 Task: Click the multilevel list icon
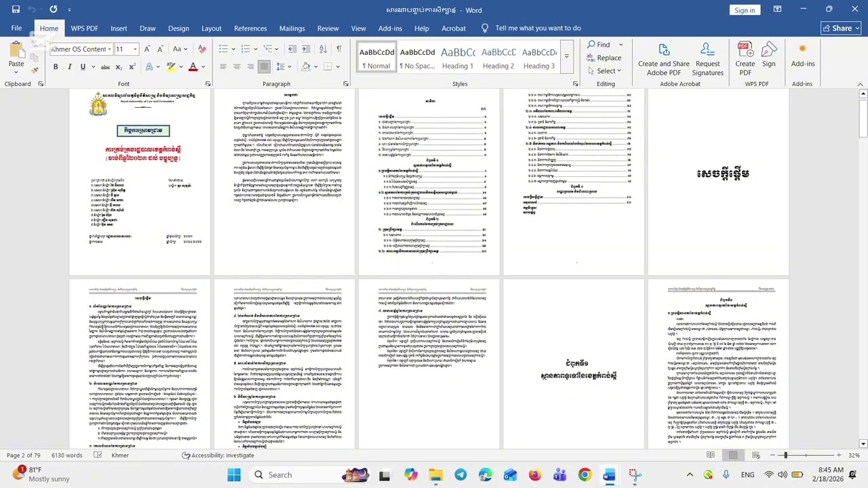coord(268,49)
